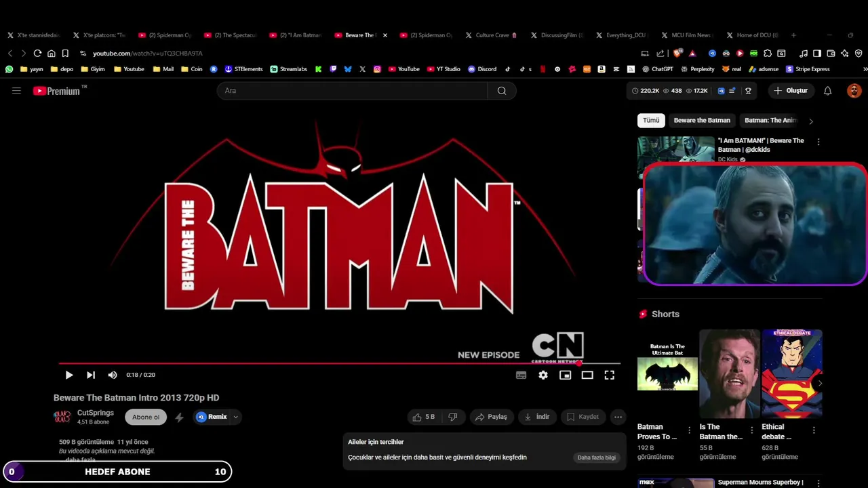Image resolution: width=868 pixels, height=488 pixels.
Task: Open the Batman Is The Ultimate Bat short
Action: 667,373
